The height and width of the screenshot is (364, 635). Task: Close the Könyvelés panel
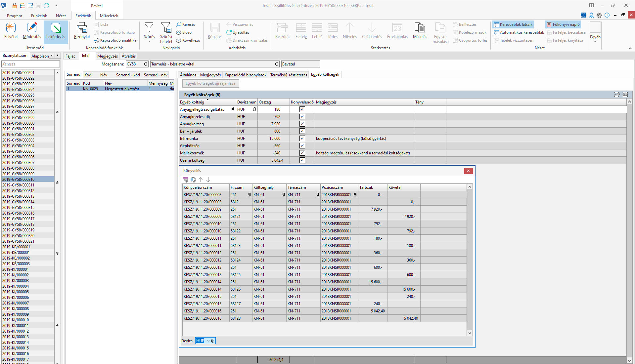[x=468, y=171]
